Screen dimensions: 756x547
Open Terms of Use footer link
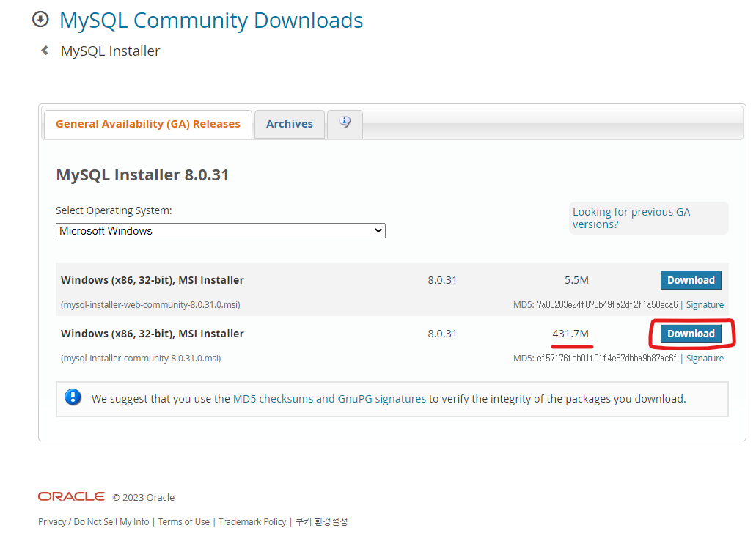pyautogui.click(x=184, y=522)
